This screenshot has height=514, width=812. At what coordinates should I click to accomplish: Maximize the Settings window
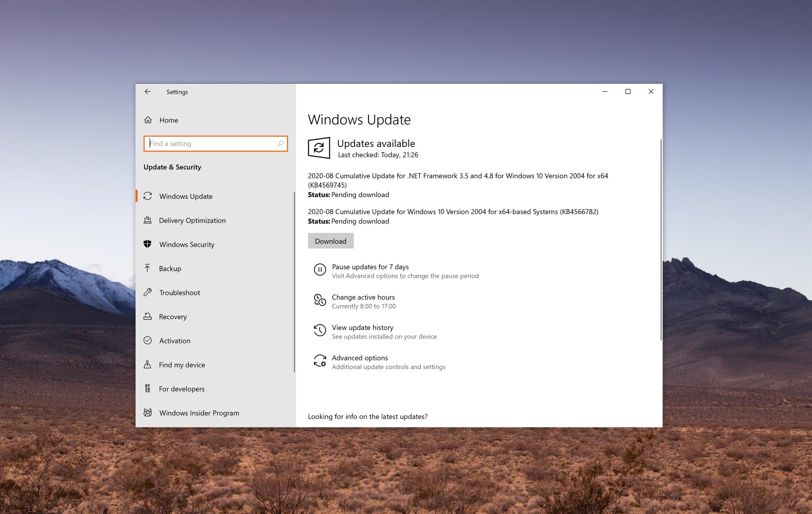click(x=628, y=92)
